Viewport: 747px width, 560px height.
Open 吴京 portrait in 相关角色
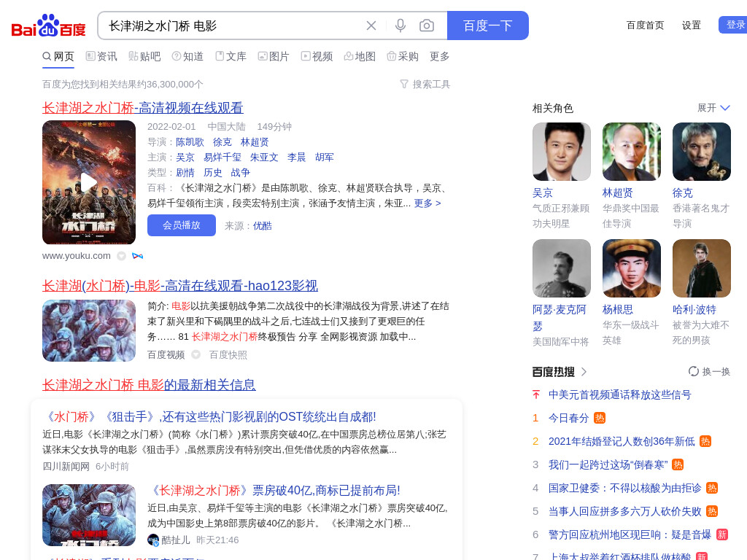562,152
